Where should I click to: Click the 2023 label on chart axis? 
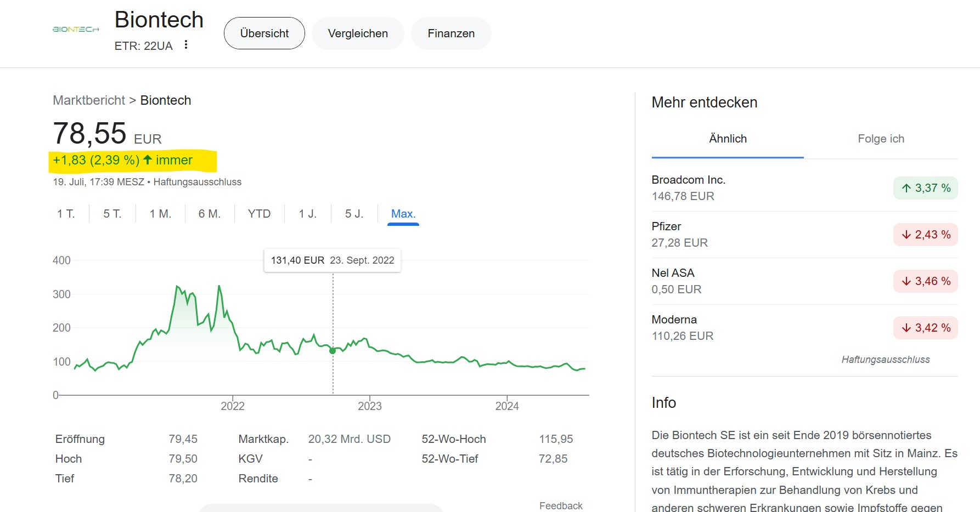coord(370,406)
